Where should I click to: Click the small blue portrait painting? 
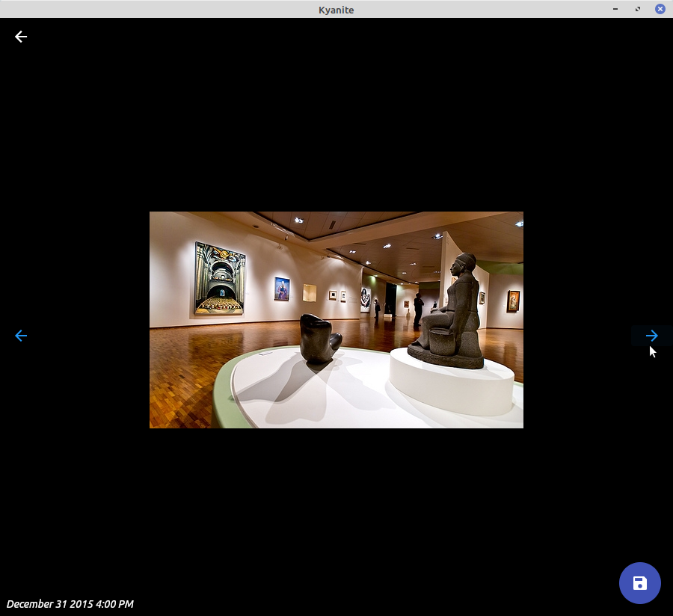[x=281, y=289]
